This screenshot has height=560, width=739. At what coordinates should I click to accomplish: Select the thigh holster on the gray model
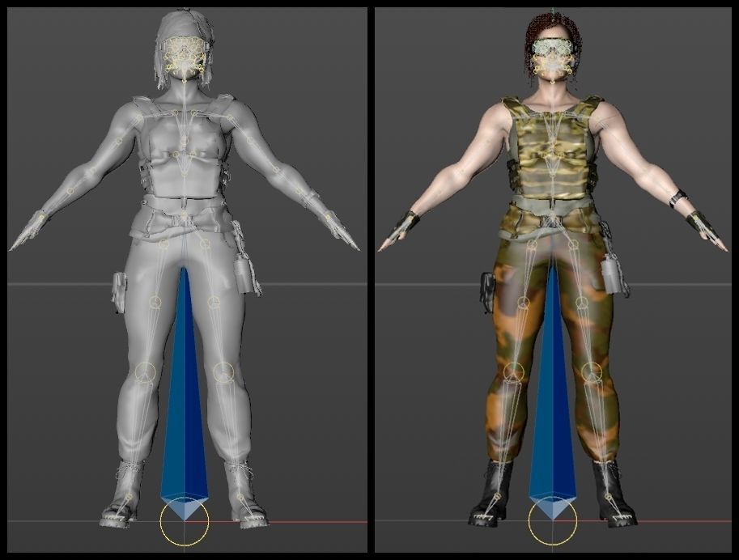119,293
